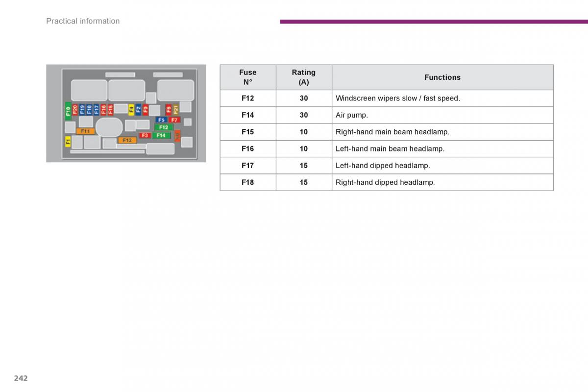Select tan fuse F21 in the diagram
The width and height of the screenshot is (588, 392).
click(x=176, y=110)
